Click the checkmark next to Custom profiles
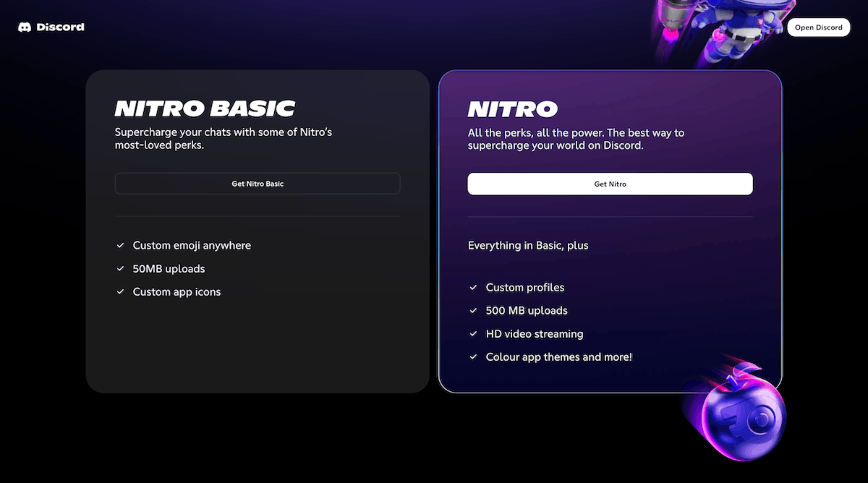This screenshot has width=868, height=483. 473,287
